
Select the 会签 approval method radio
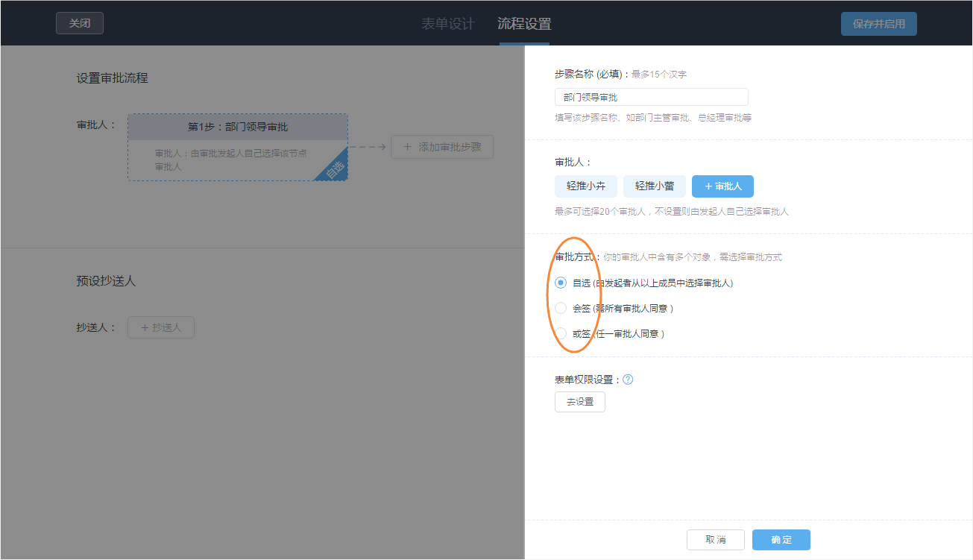point(561,307)
